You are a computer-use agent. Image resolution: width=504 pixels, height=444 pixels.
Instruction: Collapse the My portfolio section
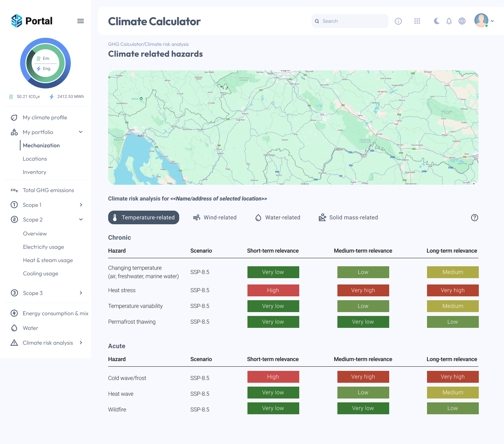pyautogui.click(x=81, y=132)
